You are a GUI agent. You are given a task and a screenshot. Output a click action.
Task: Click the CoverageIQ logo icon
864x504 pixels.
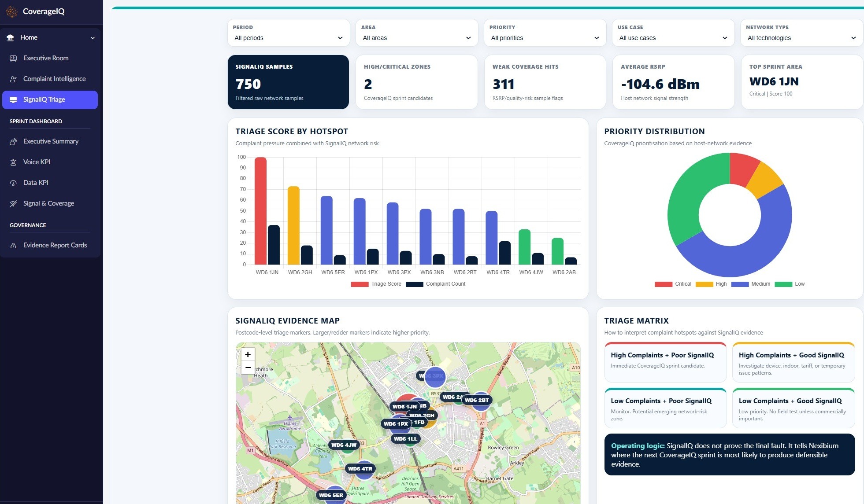[x=12, y=12]
